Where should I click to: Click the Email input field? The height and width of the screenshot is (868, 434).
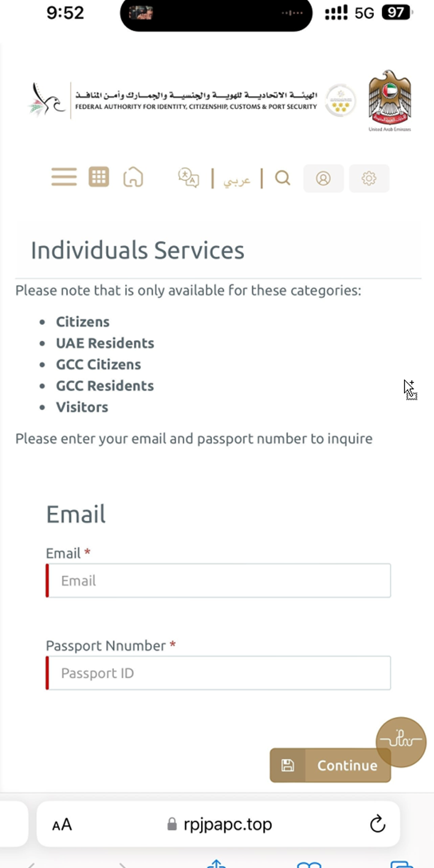coord(218,581)
